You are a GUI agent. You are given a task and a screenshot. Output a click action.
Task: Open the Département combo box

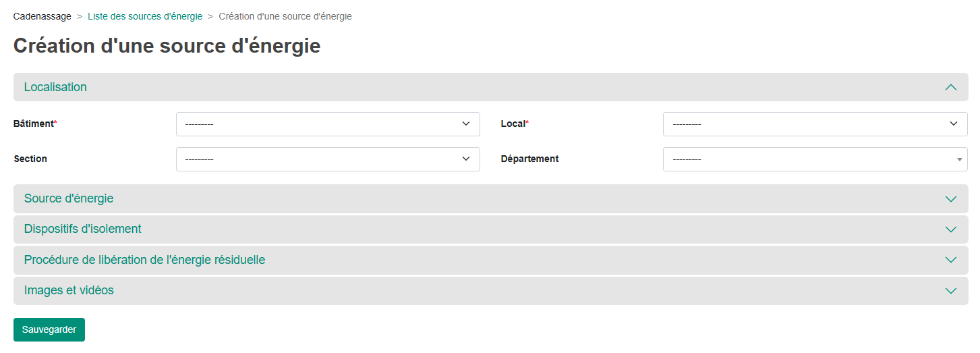pyautogui.click(x=815, y=159)
